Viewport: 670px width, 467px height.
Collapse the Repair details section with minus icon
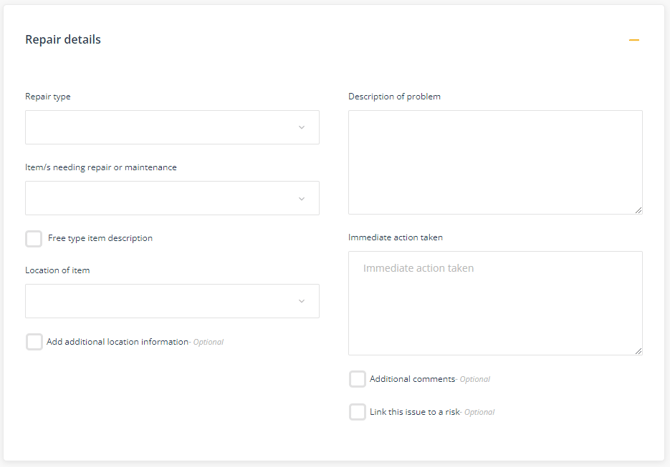click(634, 40)
